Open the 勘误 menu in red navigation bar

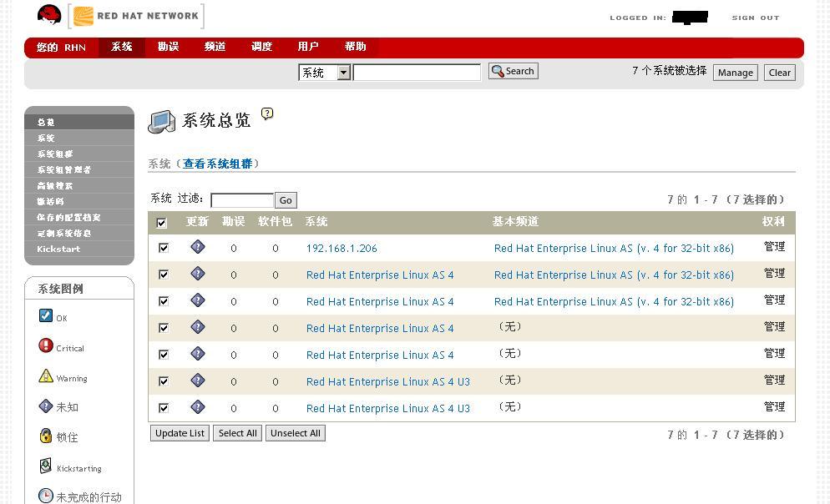pyautogui.click(x=169, y=47)
